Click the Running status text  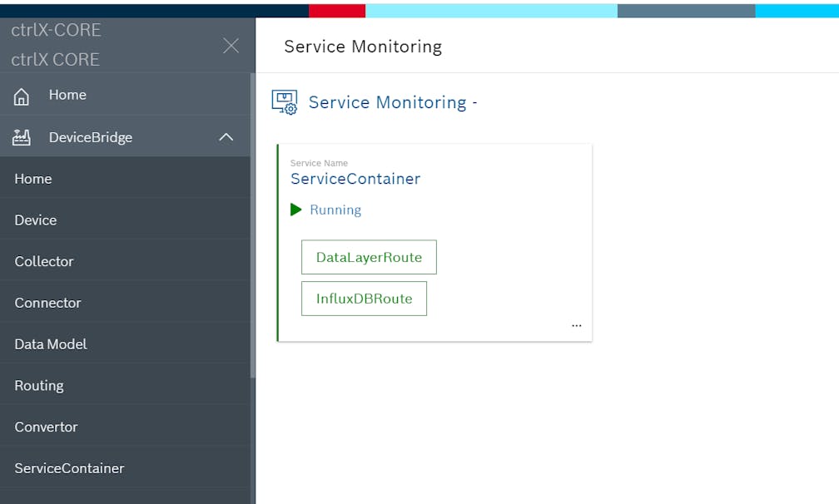pyautogui.click(x=335, y=210)
